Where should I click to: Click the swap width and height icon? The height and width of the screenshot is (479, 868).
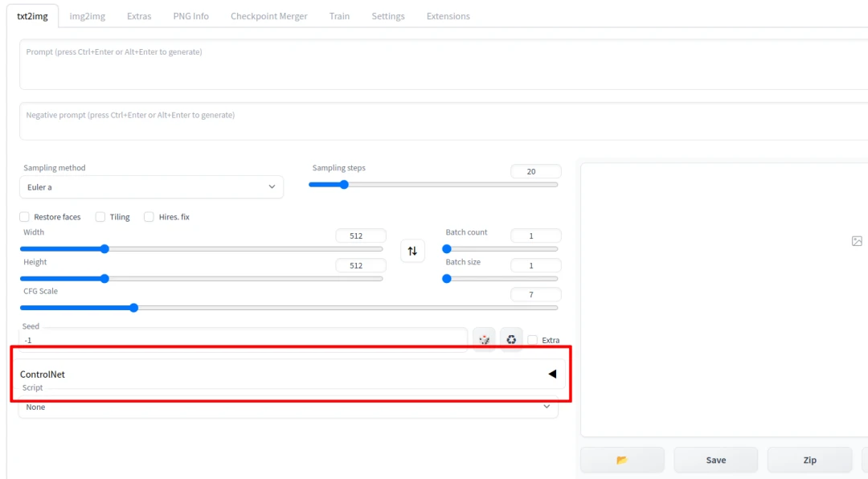coord(412,251)
